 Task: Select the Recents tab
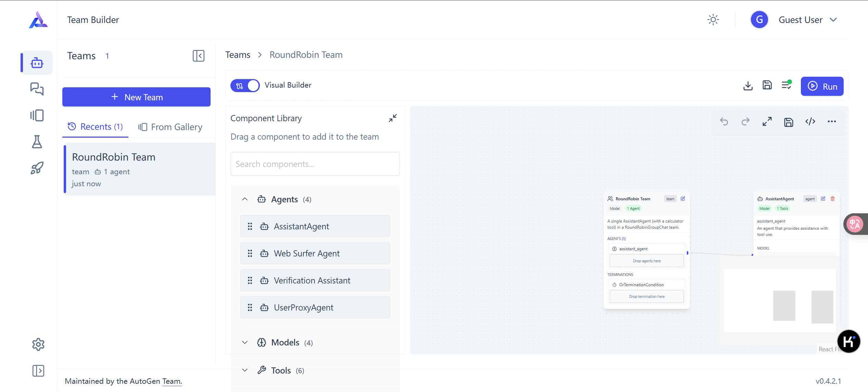[x=95, y=127]
